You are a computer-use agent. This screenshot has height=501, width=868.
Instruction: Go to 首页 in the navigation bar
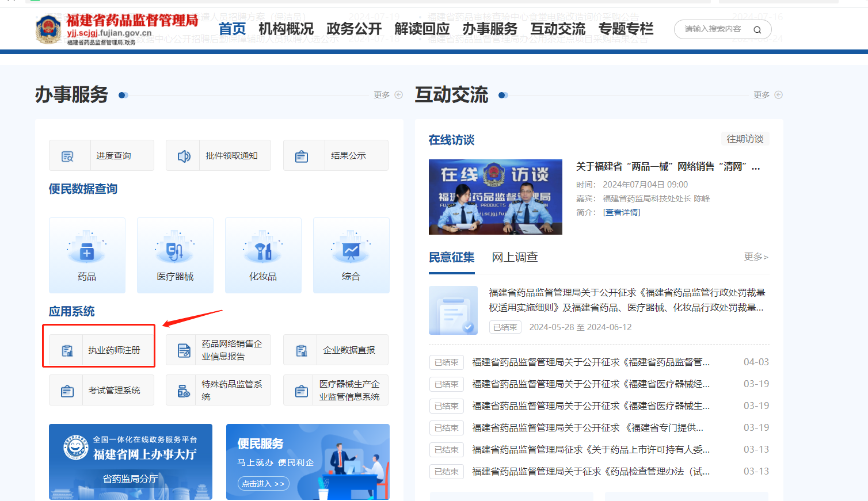click(x=232, y=29)
